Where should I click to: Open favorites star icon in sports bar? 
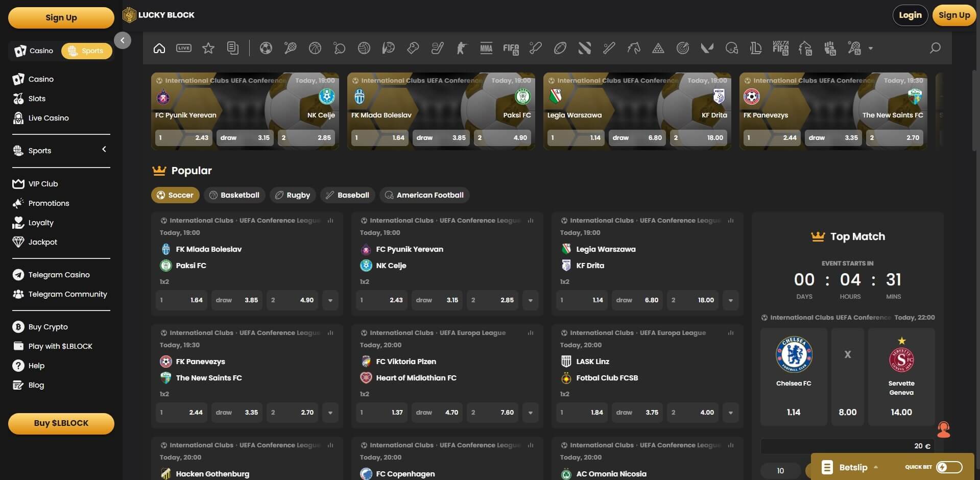click(x=208, y=48)
